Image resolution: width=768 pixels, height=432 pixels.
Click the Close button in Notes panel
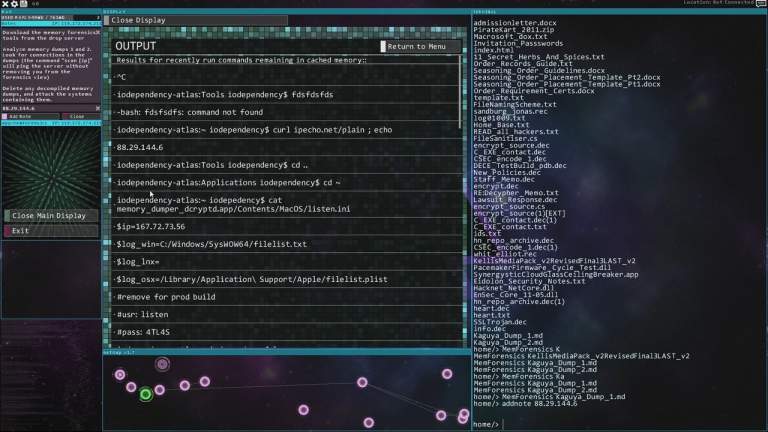81,117
